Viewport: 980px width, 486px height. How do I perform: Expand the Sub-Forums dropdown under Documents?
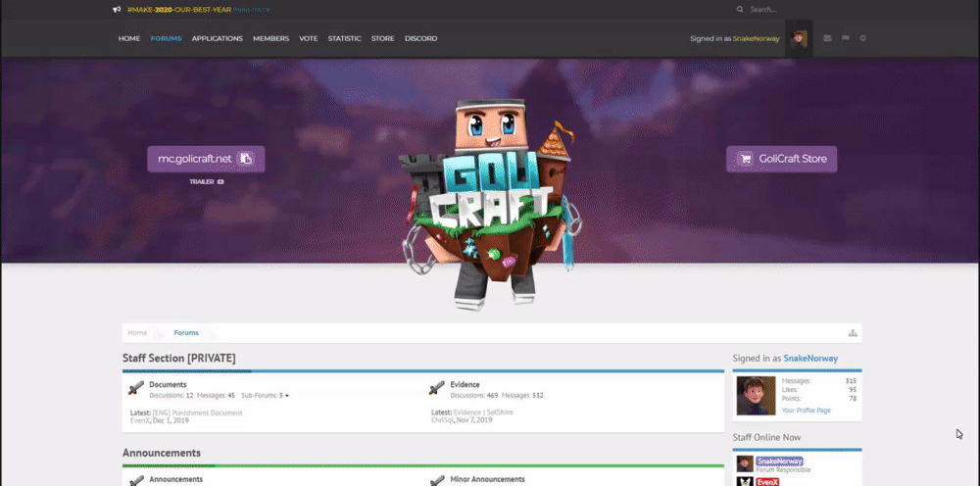coord(265,396)
